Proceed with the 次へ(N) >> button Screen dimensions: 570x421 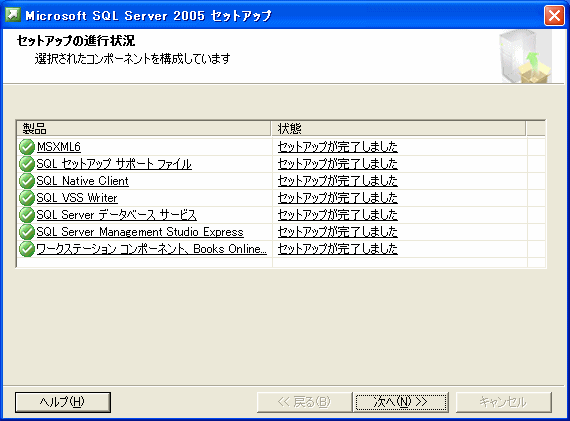[x=401, y=402]
